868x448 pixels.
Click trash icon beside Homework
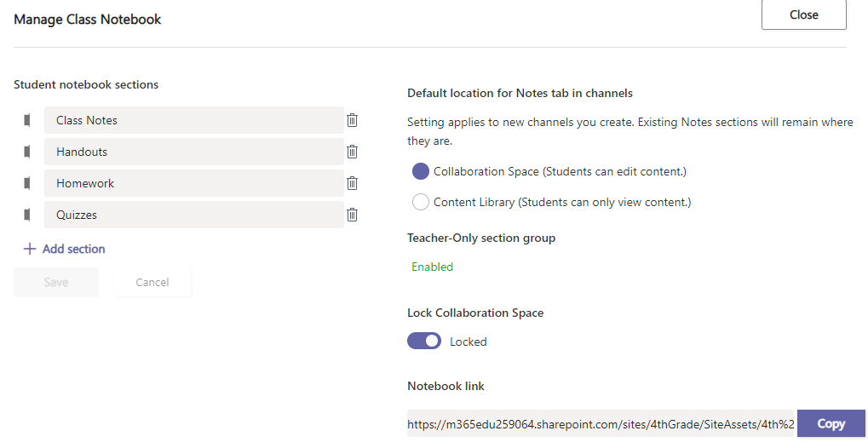[352, 183]
